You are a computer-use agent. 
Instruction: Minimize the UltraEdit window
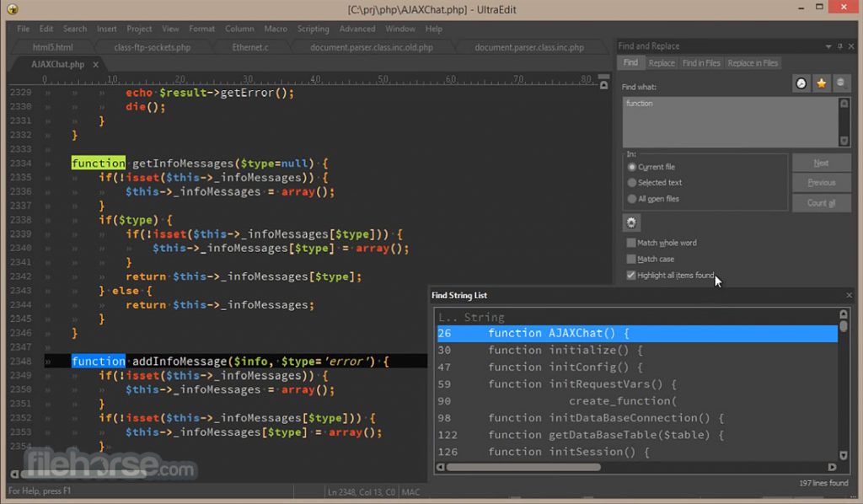pos(801,8)
